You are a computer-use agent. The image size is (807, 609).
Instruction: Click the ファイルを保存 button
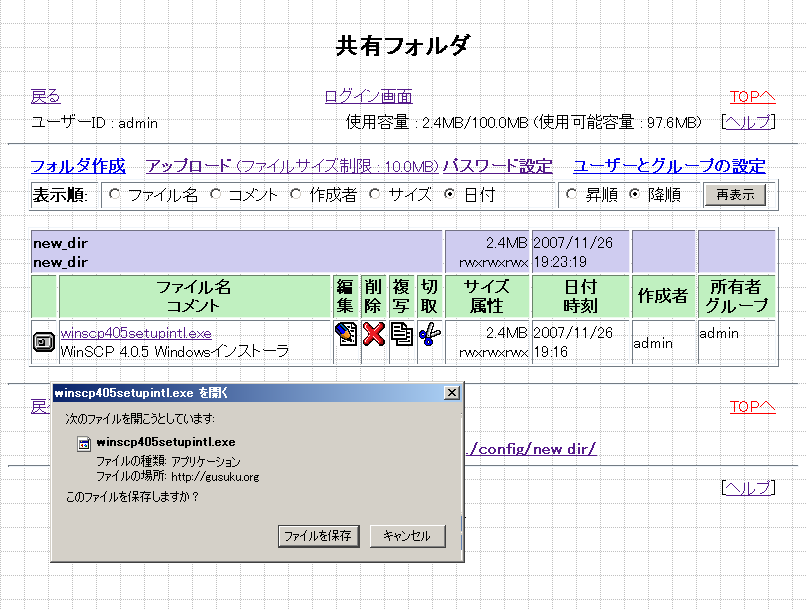pos(317,536)
